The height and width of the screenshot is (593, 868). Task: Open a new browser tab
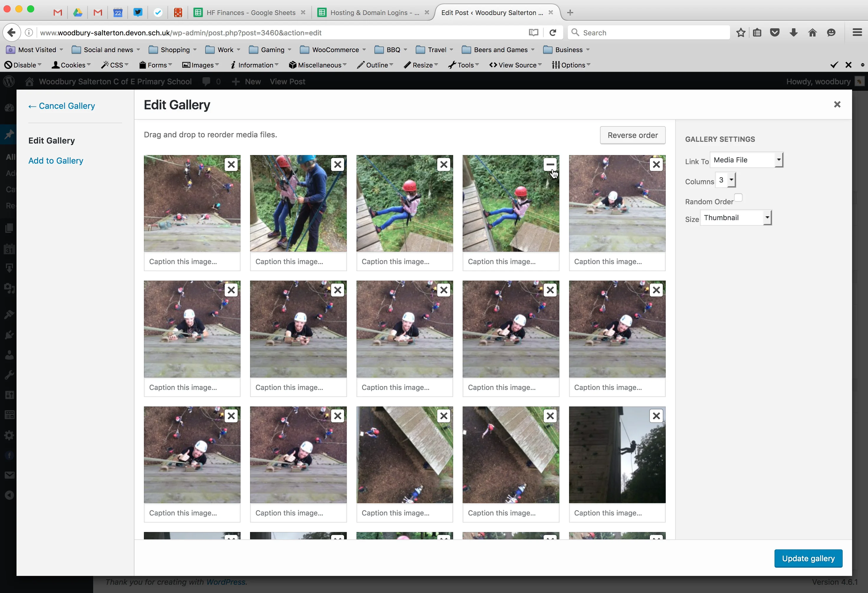click(570, 12)
